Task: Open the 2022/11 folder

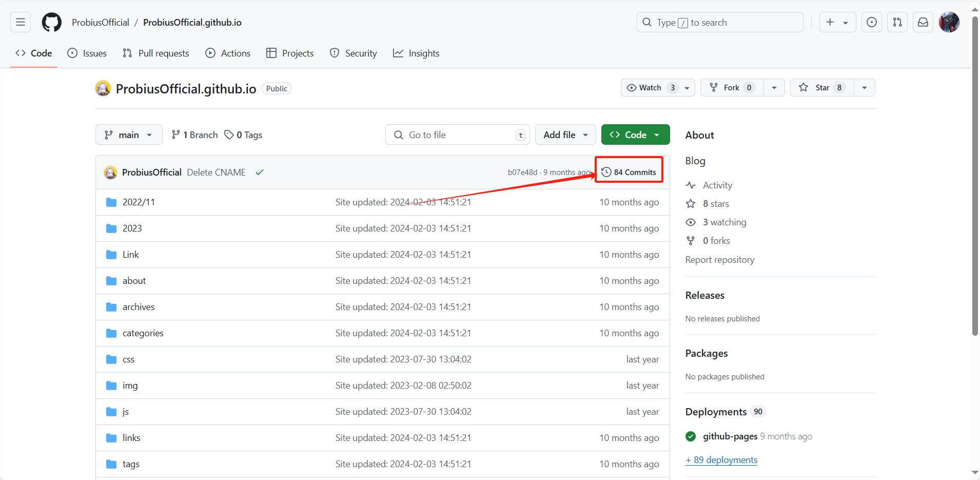Action: pos(139,202)
